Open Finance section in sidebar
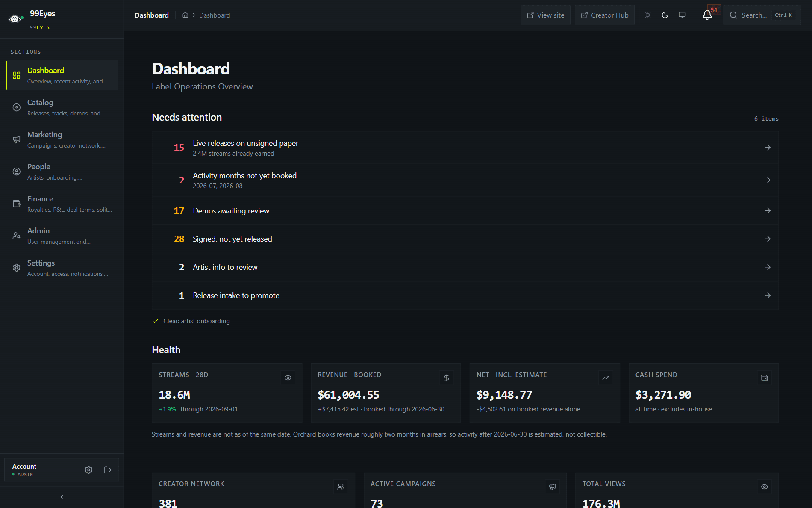Screen dimensions: 812x508 [62, 204]
